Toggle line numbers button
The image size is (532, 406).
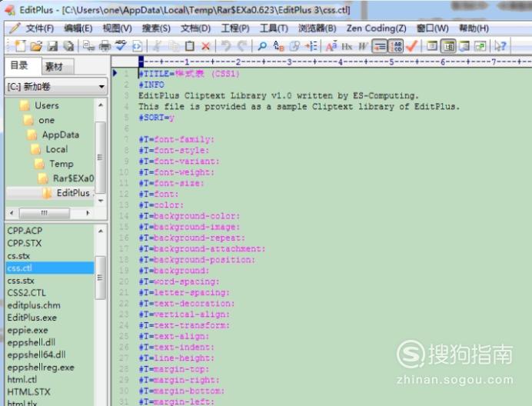point(396,46)
